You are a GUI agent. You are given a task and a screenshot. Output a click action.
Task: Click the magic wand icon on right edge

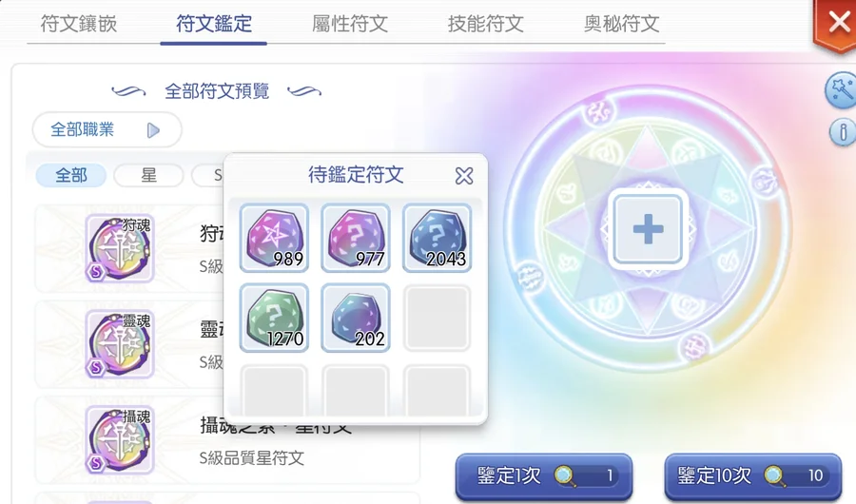coord(841,90)
